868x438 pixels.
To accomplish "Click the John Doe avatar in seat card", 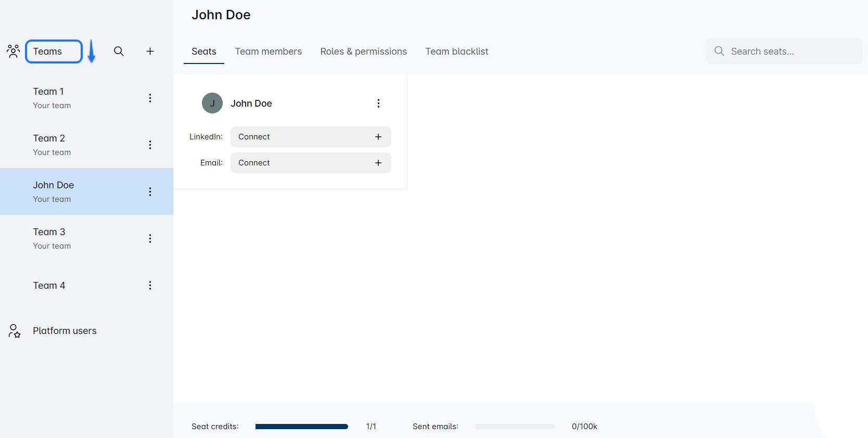I will coord(212,103).
